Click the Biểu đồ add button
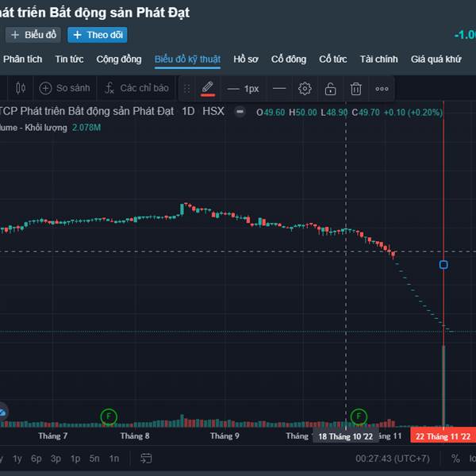Image resolution: width=476 pixels, height=476 pixels. [33, 35]
